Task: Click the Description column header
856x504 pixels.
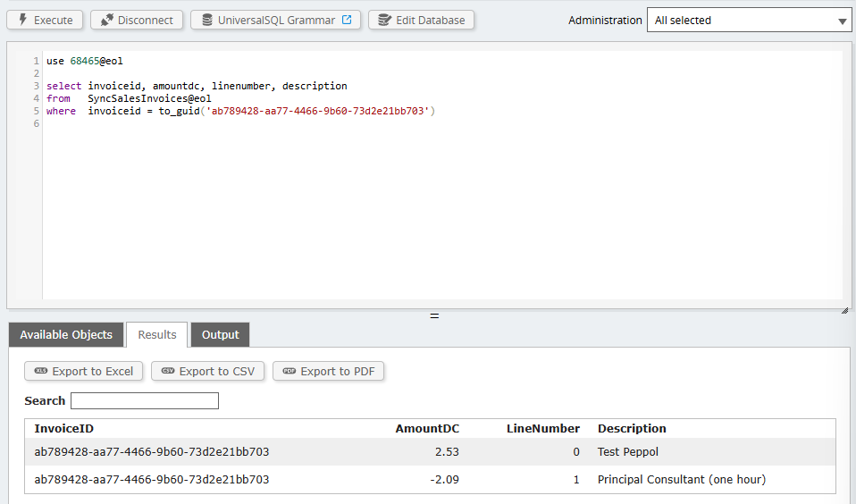Action: point(632,428)
